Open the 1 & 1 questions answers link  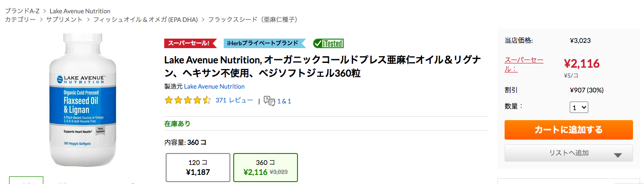pos(284,101)
